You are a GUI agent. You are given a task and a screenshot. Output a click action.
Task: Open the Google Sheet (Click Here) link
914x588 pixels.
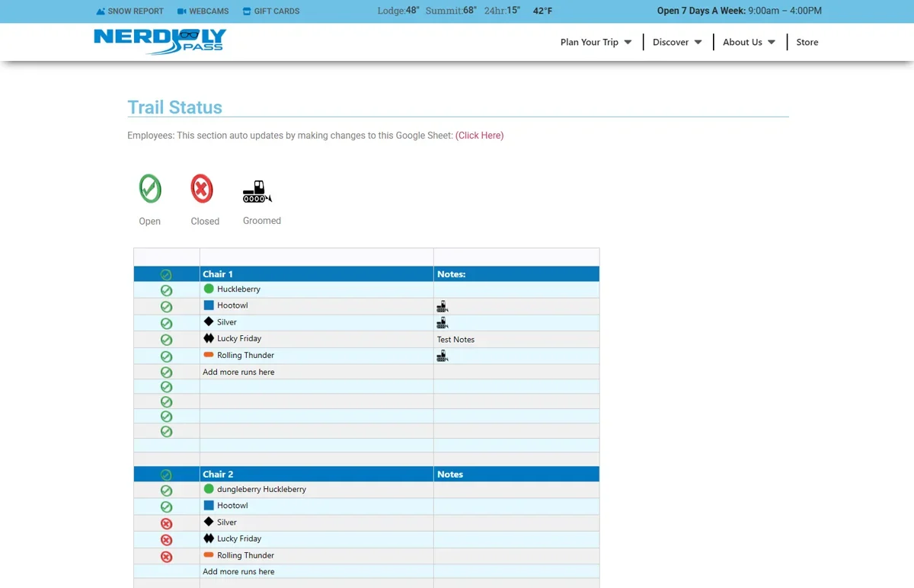pyautogui.click(x=479, y=136)
